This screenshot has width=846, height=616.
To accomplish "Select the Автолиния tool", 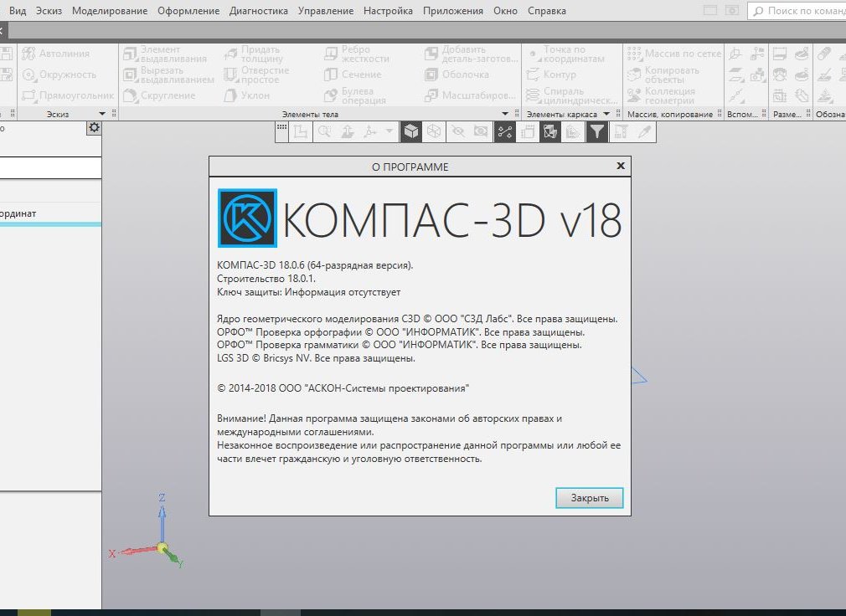I will click(x=55, y=54).
